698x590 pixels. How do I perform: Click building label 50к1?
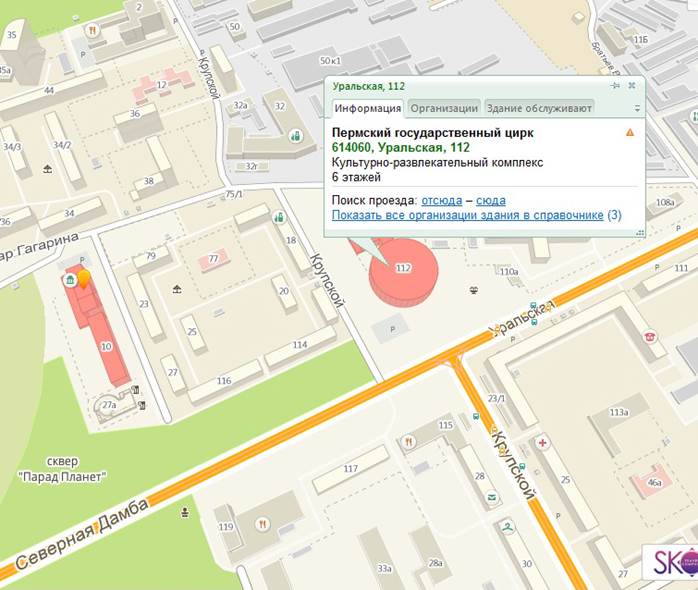pos(330,61)
